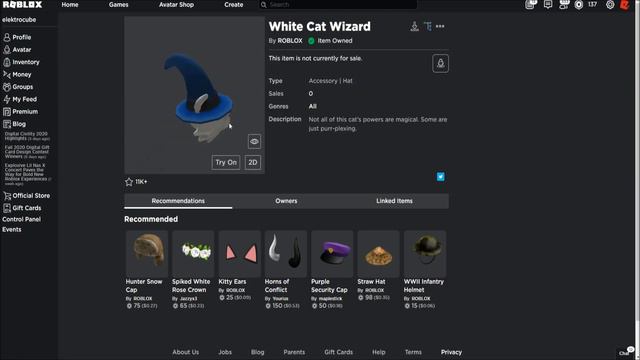Select the Recommendations tab
The image size is (640, 360).
click(x=178, y=201)
